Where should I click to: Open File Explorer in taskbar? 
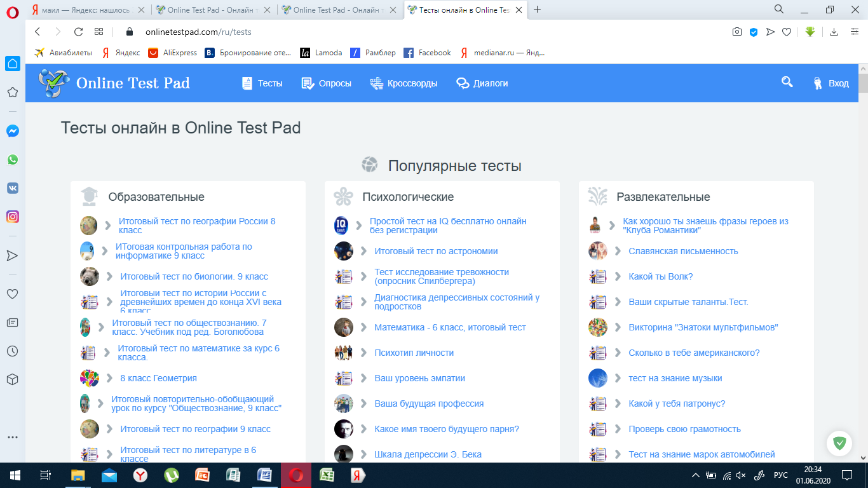(x=78, y=475)
